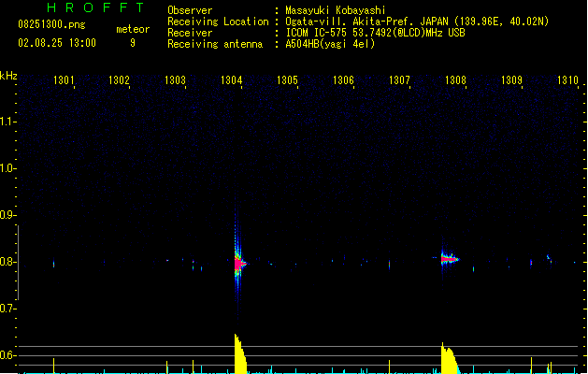Screen dimensions: 588x374
Task: Click the 'meteor' count label
Action: pos(133,29)
